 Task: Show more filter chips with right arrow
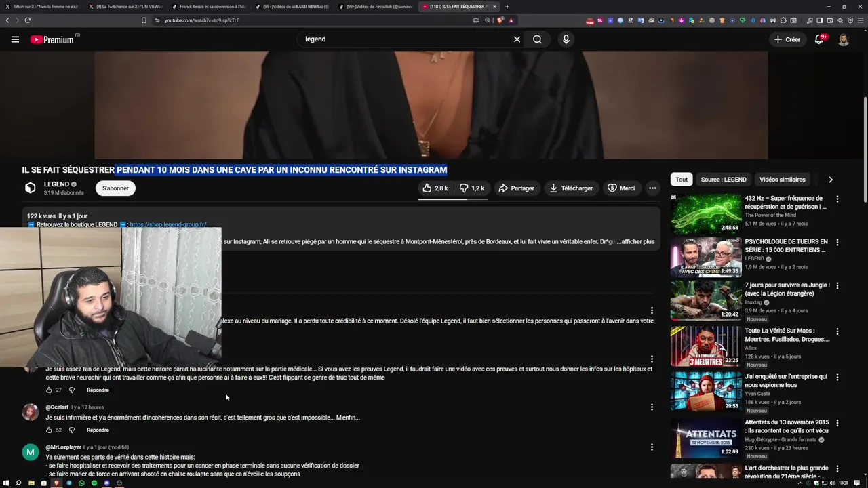(830, 180)
